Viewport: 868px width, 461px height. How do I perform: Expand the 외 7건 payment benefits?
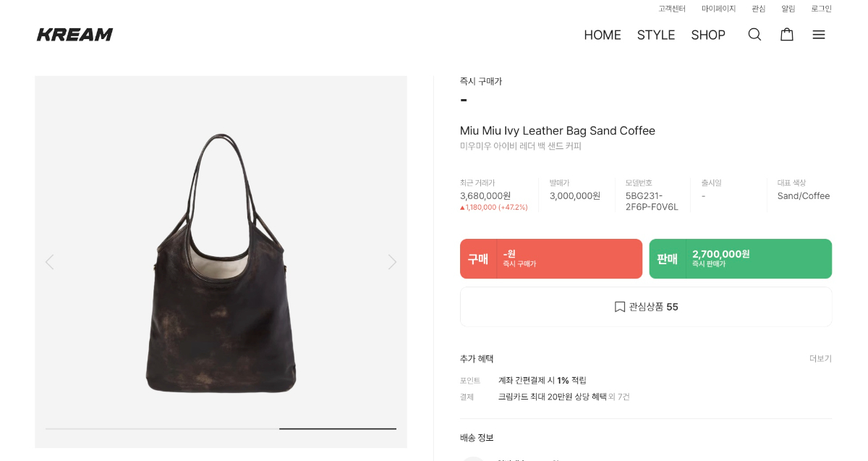(x=619, y=397)
